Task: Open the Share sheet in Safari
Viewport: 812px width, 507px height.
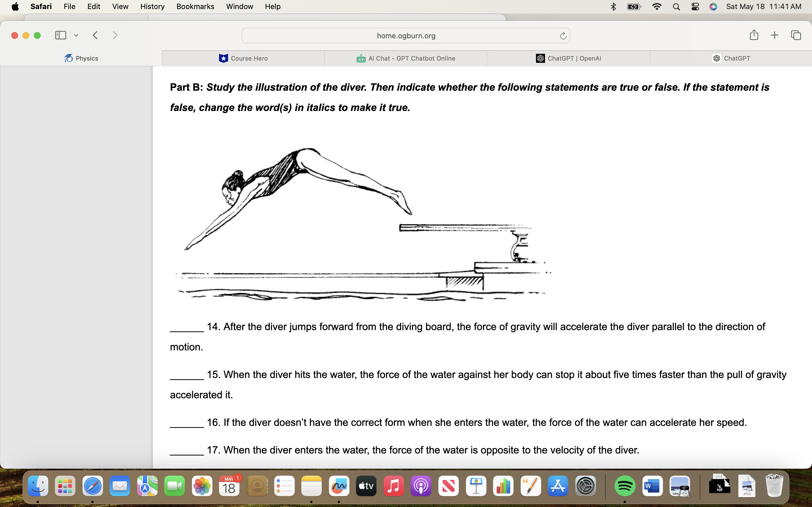Action: pyautogui.click(x=754, y=35)
